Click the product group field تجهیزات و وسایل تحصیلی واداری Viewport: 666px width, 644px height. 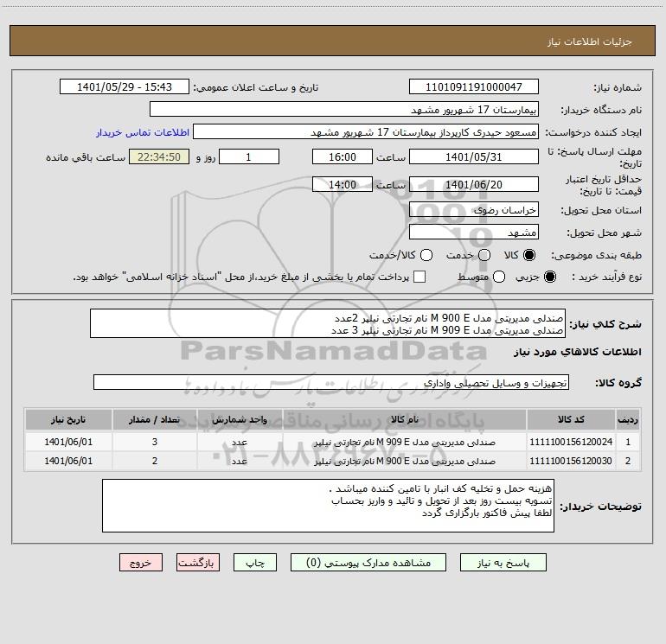tap(331, 382)
